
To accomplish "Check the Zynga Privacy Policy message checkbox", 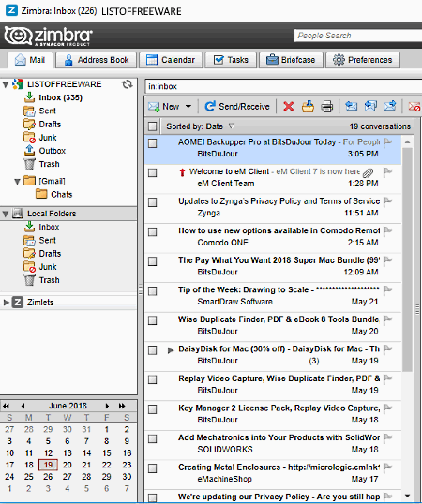I will pos(153,202).
